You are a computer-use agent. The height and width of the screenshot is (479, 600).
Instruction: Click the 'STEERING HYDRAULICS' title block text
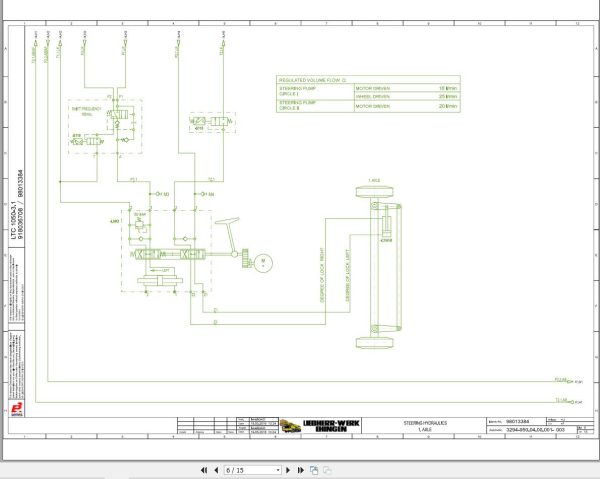click(x=425, y=423)
